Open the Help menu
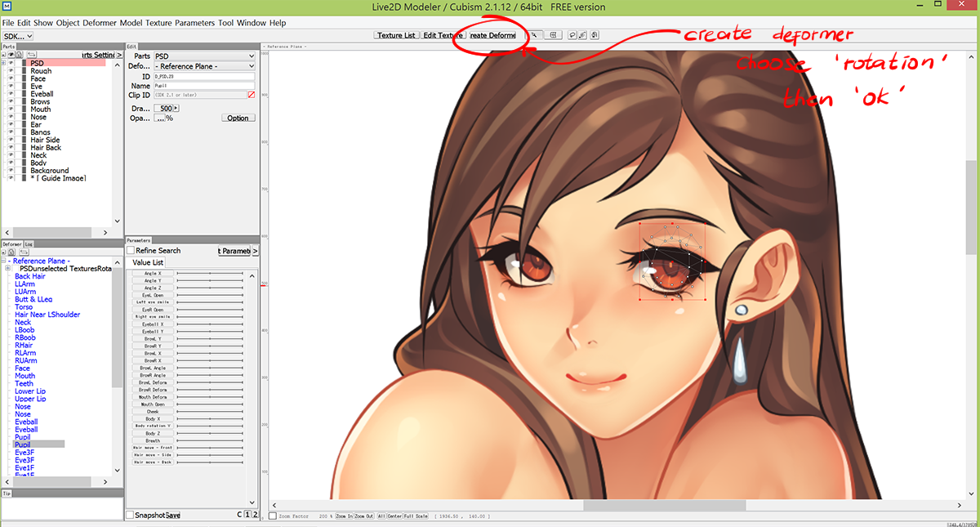 click(x=278, y=23)
